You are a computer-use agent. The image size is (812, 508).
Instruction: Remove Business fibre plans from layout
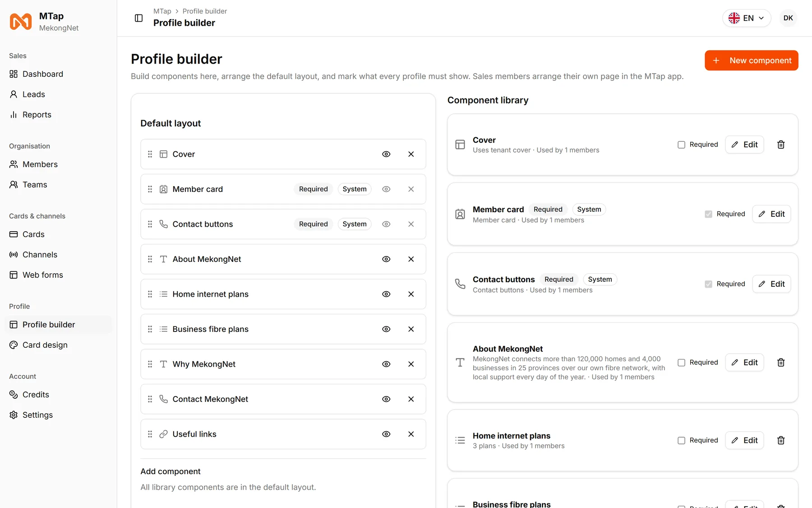coord(411,329)
